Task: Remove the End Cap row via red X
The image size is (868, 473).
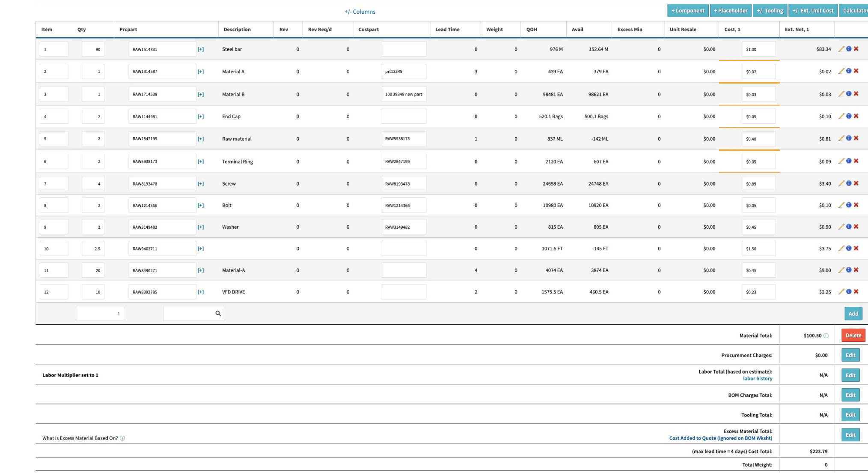Action: click(x=856, y=116)
